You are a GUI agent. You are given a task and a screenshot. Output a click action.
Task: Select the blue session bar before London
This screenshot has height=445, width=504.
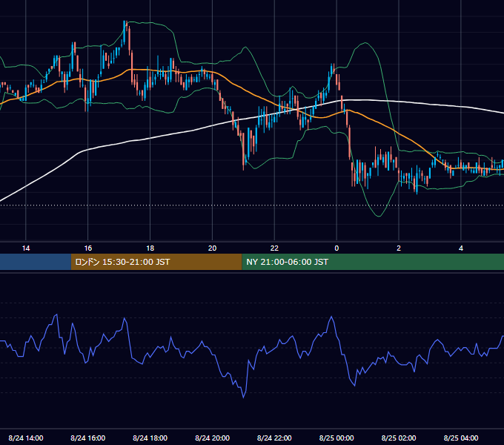tap(36, 262)
